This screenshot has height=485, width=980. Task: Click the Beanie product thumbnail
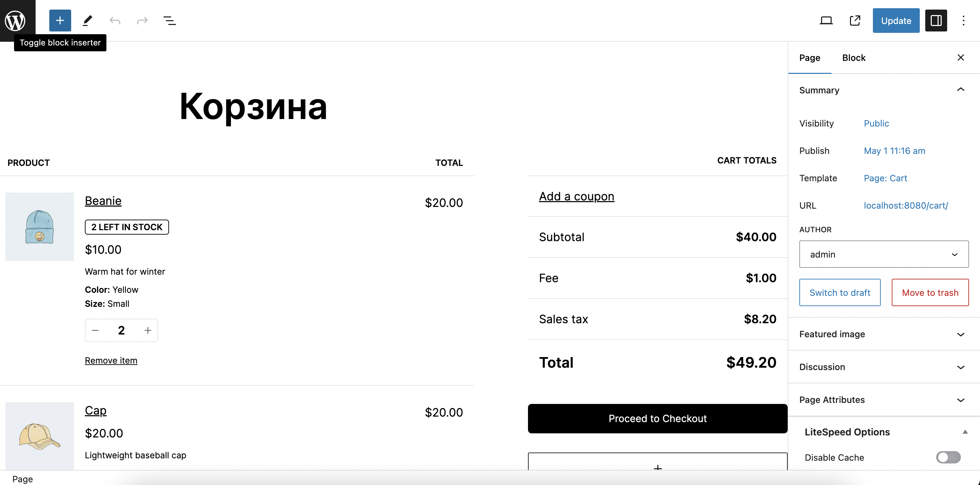pos(40,227)
